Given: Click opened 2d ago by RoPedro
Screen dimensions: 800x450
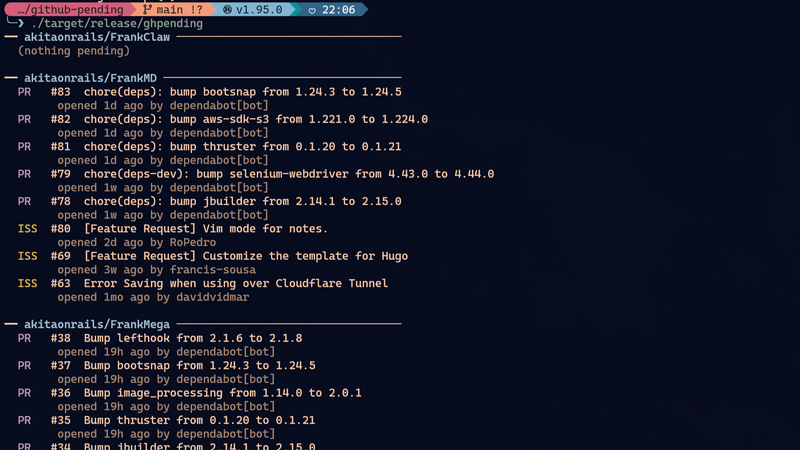Looking at the screenshot, I should point(136,242).
